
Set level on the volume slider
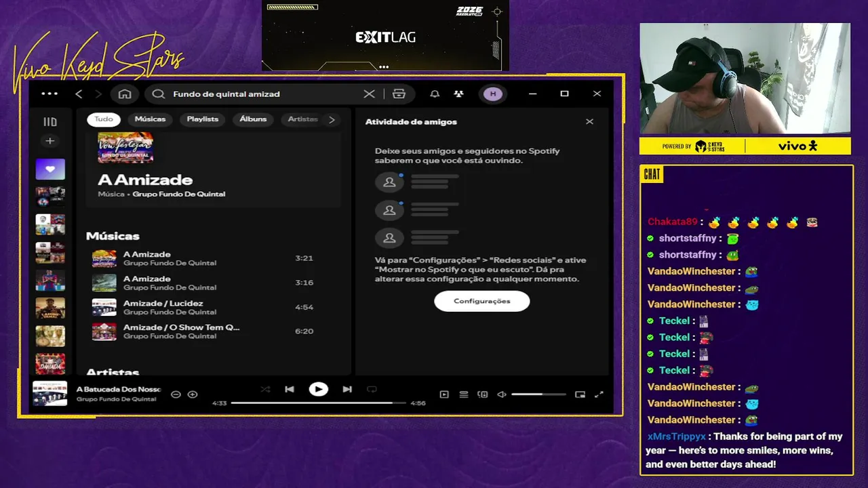(538, 394)
